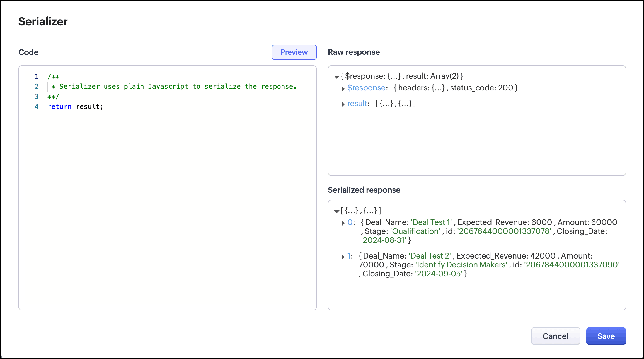Select index 0 key in serialized response

(x=350, y=222)
